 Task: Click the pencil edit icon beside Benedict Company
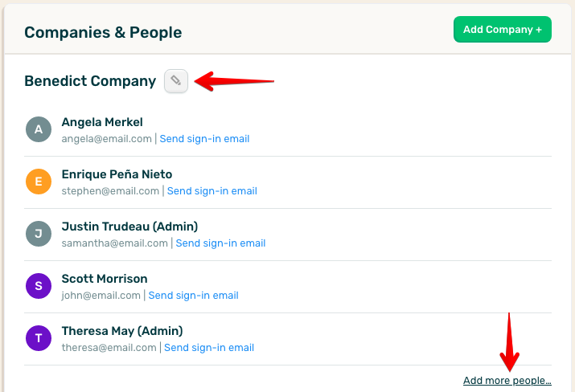click(x=176, y=81)
